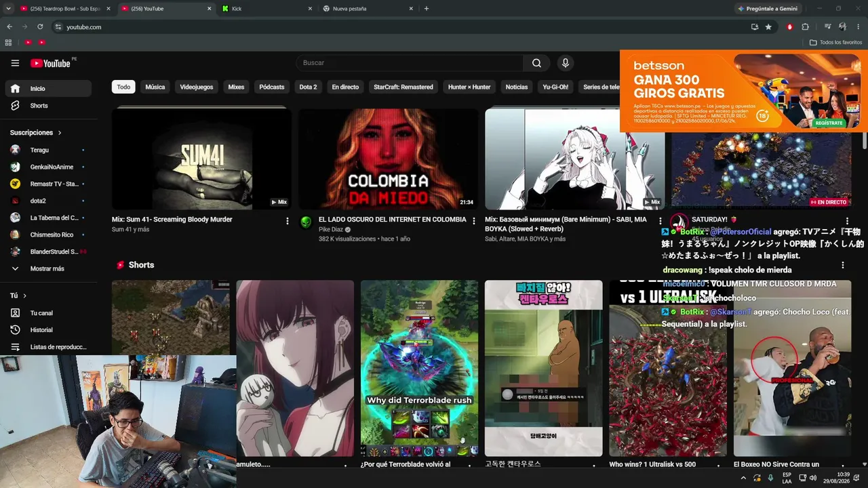Bookmark this page with the star
This screenshot has width=868, height=488.
[768, 27]
